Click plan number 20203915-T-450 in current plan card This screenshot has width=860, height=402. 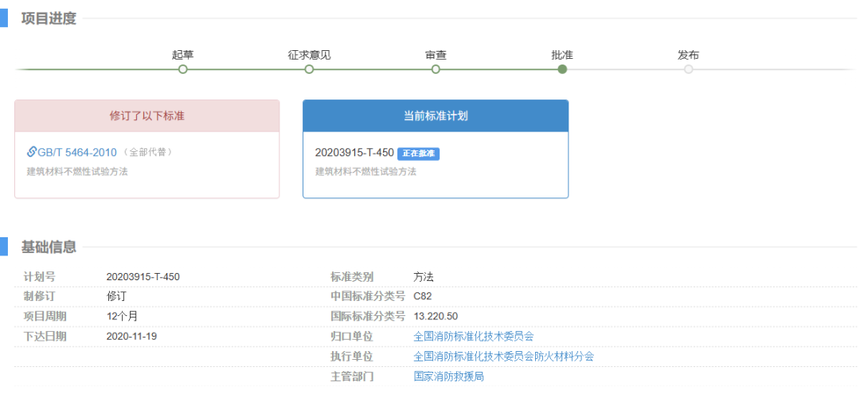click(x=354, y=153)
